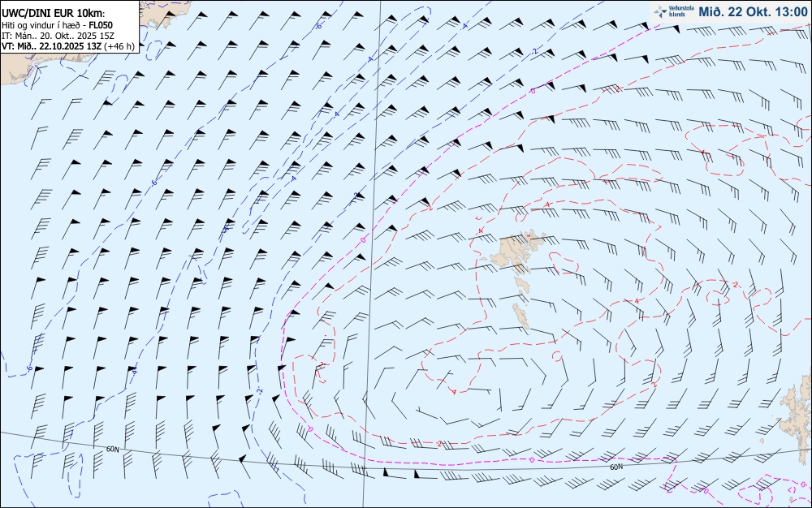
Task: Click the 'Hiti og vindur í hæð - FL050' line
Action: 57,25
